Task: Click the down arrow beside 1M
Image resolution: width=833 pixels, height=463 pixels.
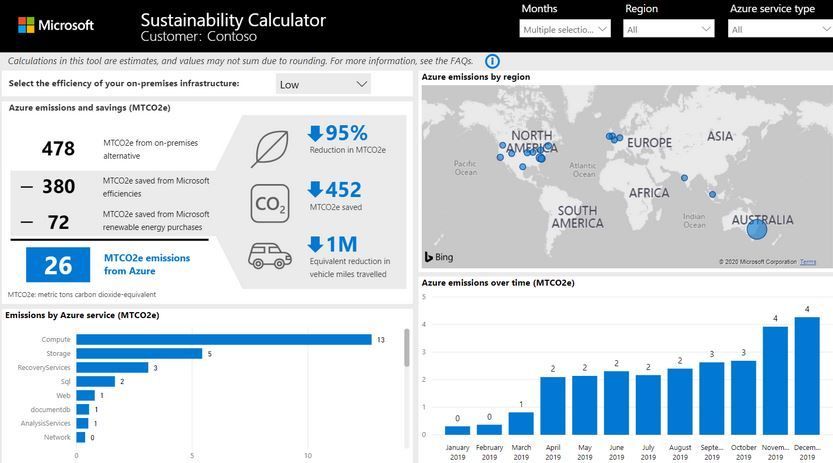Action: pos(315,244)
